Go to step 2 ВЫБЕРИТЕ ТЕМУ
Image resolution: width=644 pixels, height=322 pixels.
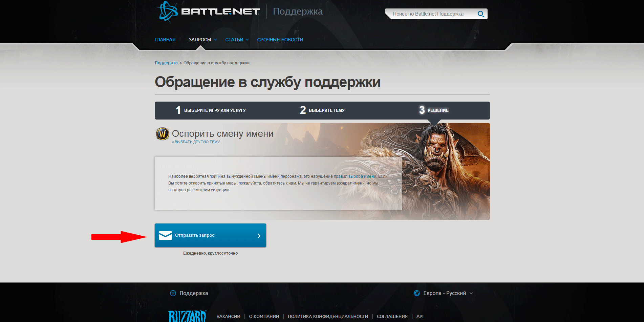pyautogui.click(x=322, y=110)
